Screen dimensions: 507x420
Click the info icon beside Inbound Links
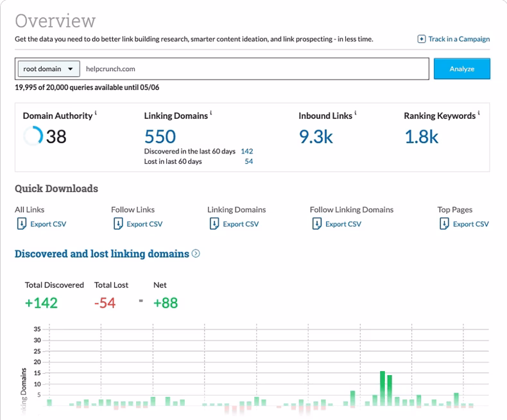point(356,114)
